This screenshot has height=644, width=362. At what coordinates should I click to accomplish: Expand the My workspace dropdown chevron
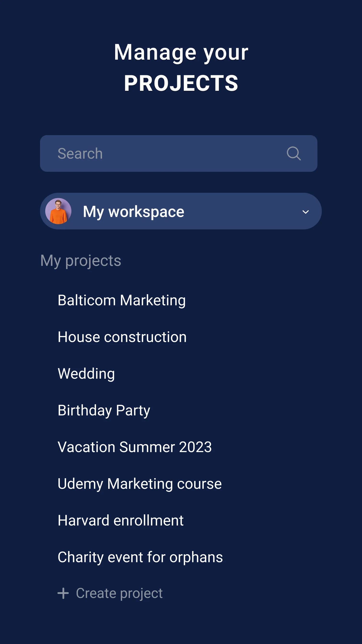305,212
